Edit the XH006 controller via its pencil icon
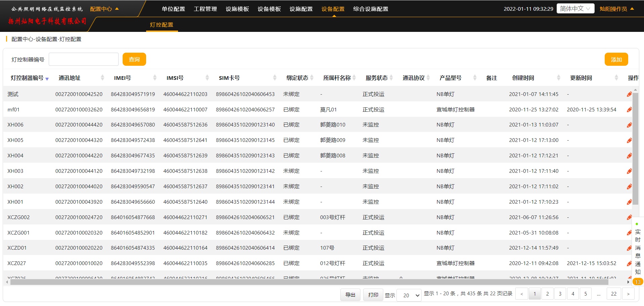Screen dimensions: 644x306 coord(629,125)
